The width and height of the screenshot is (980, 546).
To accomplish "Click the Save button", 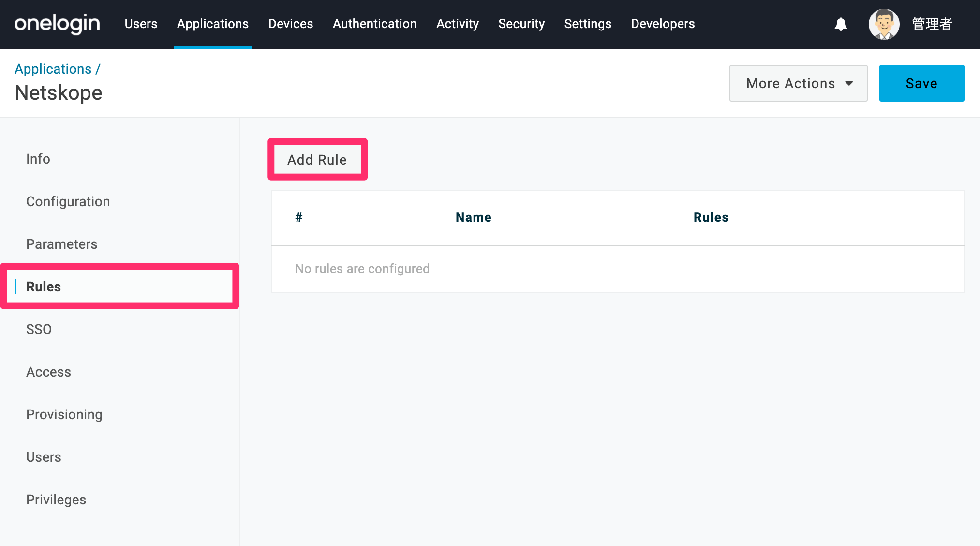I will (x=921, y=83).
